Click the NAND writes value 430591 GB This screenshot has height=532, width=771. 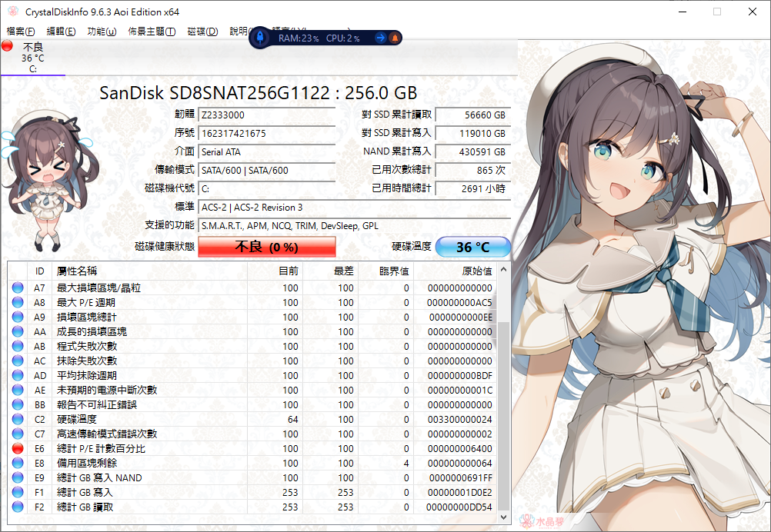473,151
